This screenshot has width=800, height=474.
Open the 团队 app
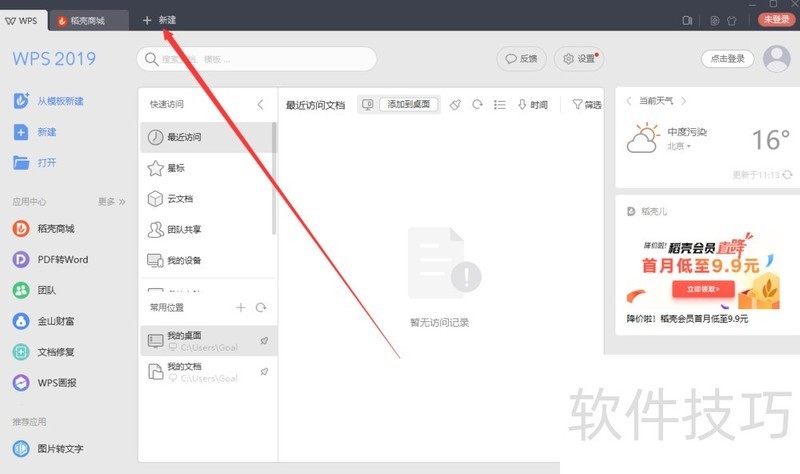(x=34, y=290)
